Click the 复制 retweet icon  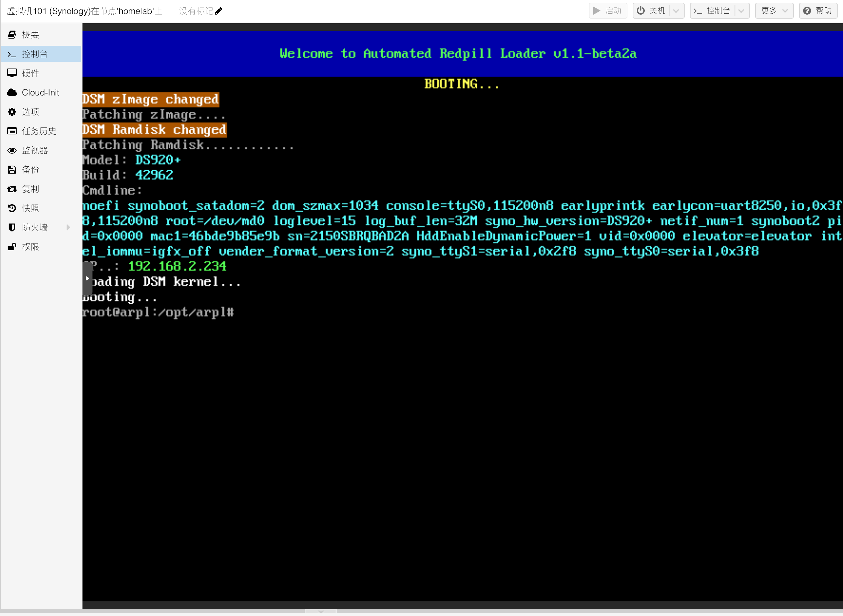12,190
